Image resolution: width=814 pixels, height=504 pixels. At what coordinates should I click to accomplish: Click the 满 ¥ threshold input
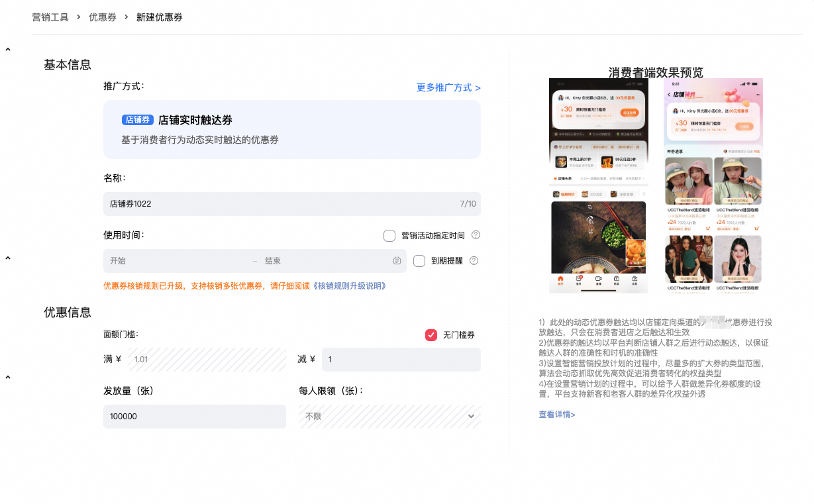pyautogui.click(x=208, y=360)
